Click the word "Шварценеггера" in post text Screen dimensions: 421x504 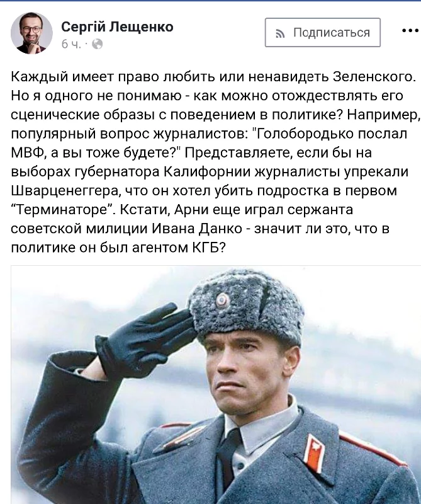[x=65, y=191]
